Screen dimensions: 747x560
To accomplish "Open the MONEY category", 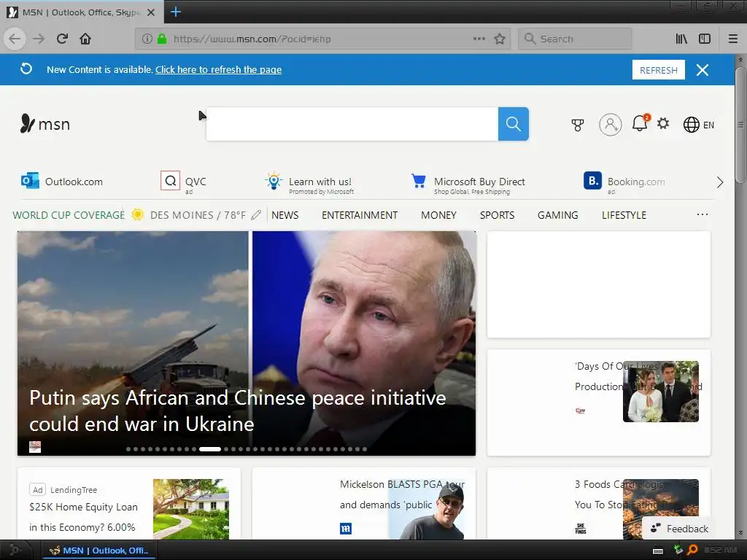I will [x=438, y=215].
